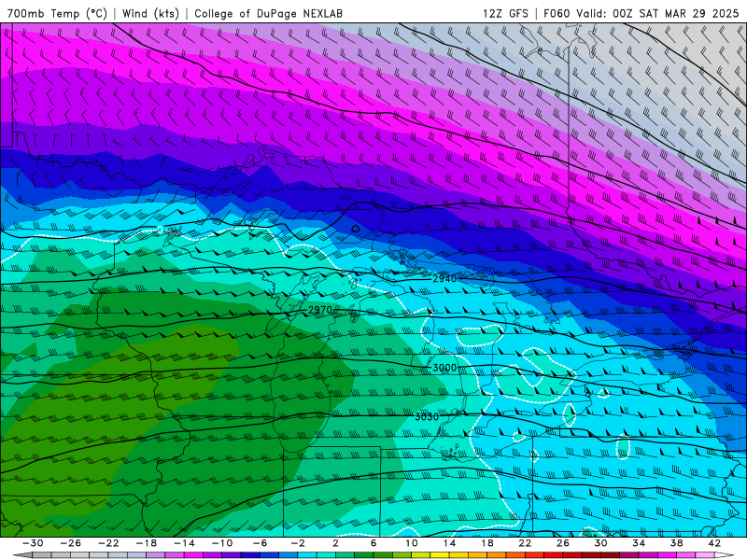Click the 'College of DuPage NEXLAB' header text
The image size is (747, 560).
268,13
